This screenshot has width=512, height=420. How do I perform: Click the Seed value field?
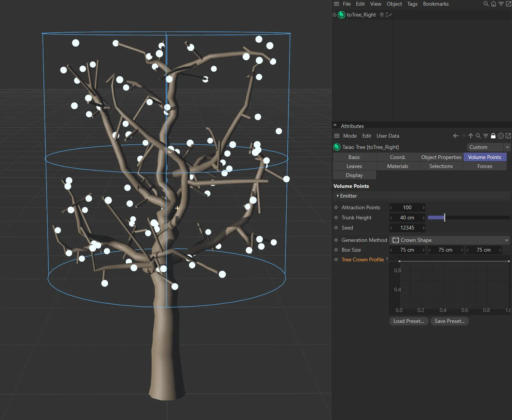[407, 228]
